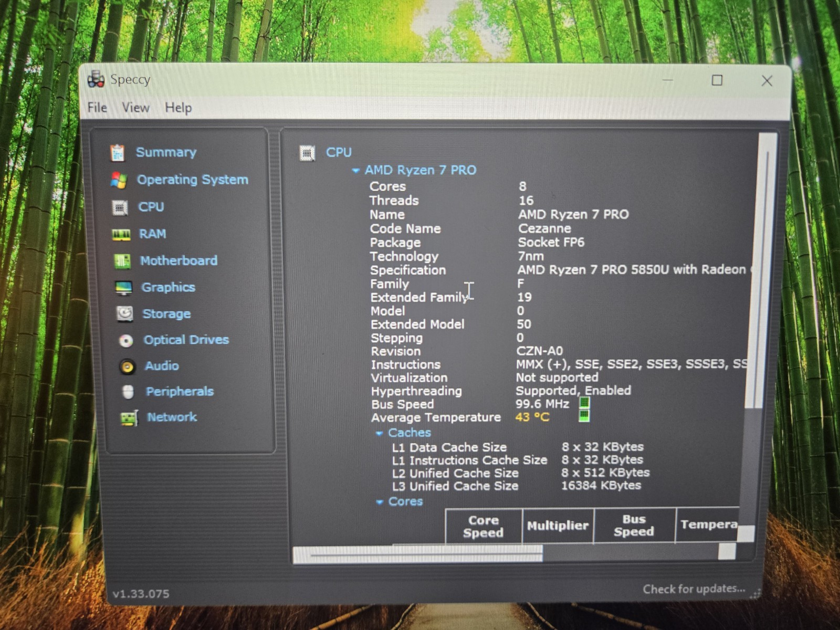Click the Core Speed column header

(x=484, y=526)
